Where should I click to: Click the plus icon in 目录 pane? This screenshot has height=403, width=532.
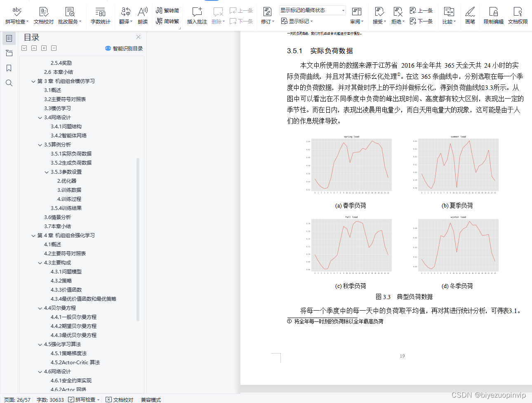pos(44,48)
